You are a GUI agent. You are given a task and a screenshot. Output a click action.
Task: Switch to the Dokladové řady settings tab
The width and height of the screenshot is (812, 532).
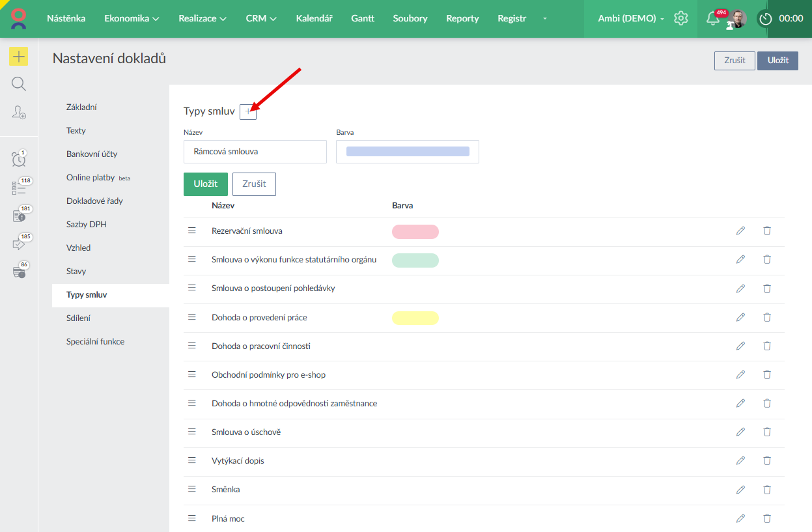click(x=94, y=201)
